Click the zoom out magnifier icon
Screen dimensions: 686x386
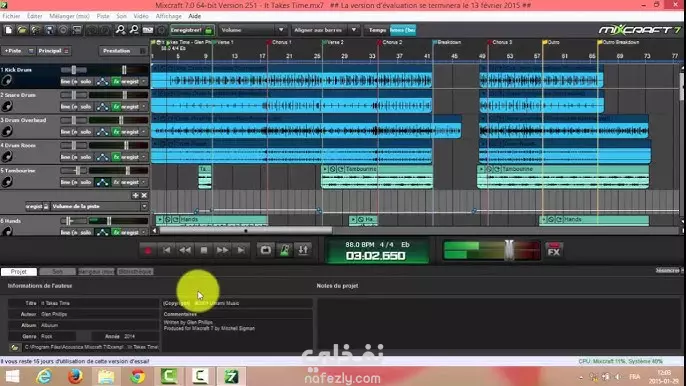coord(134,30)
